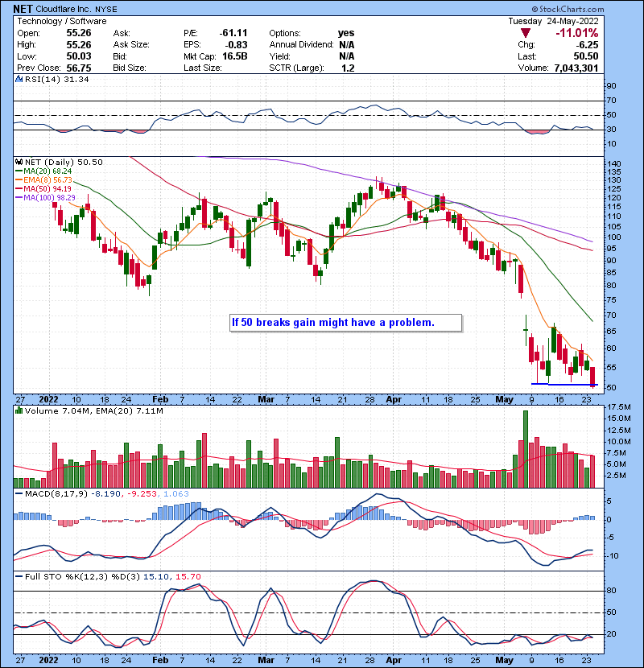This screenshot has height=668, width=644.
Task: Click the MACD(8,17,9) panel label
Action: pyautogui.click(x=56, y=494)
